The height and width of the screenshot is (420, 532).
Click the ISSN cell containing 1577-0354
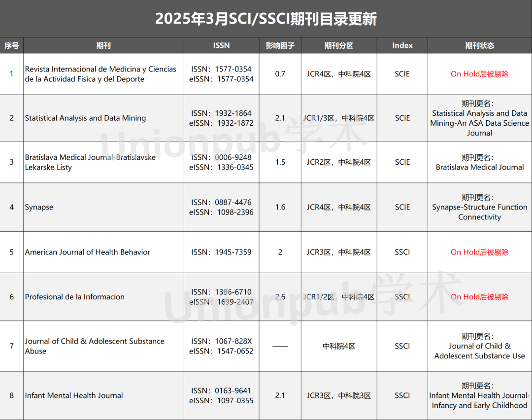tap(221, 74)
